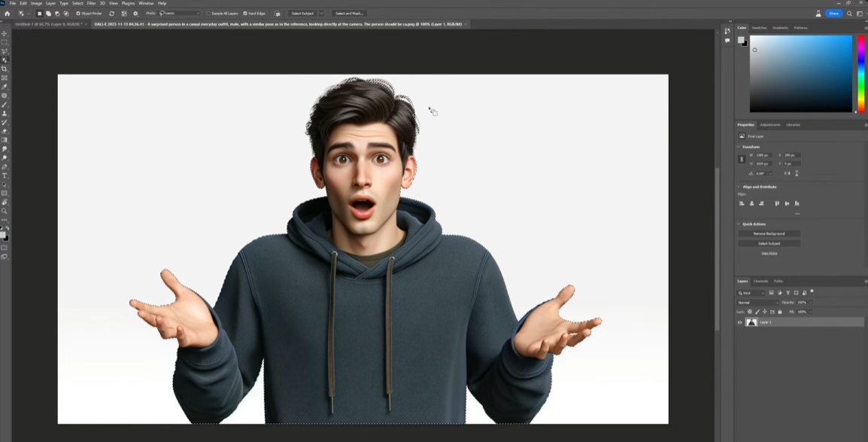Choose Subtract from Selection mode icon
Viewport: 868px width, 442px height.
[x=58, y=14]
